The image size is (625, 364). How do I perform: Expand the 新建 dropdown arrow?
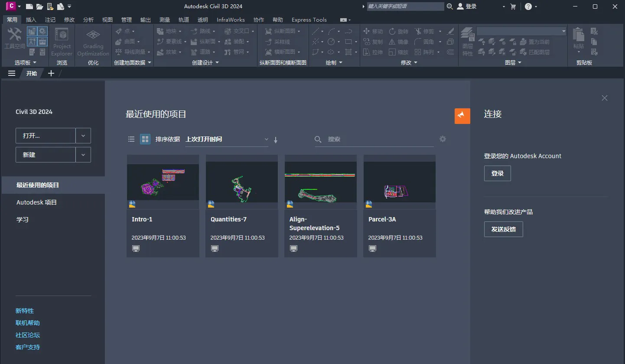click(x=83, y=155)
